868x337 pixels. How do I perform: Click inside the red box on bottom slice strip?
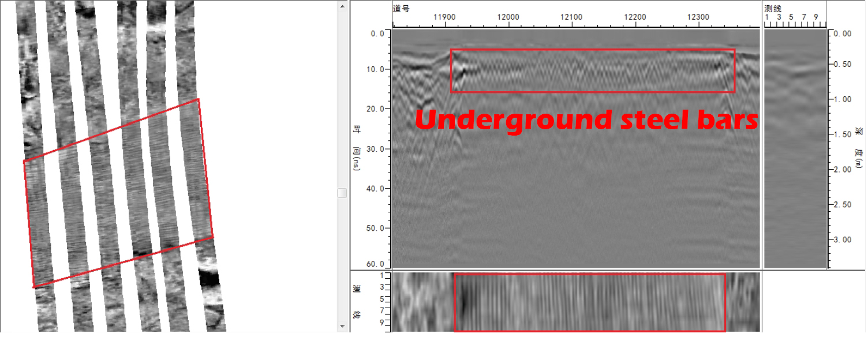[589, 302]
